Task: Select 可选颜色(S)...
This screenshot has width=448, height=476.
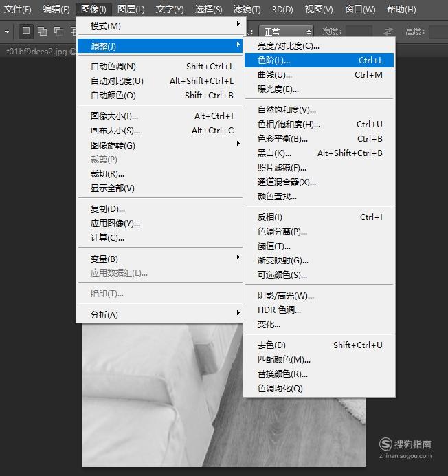Action: point(319,274)
